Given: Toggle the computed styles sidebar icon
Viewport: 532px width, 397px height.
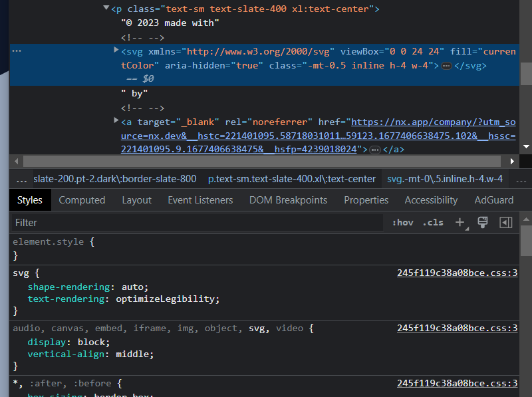Looking at the screenshot, I should pos(504,222).
